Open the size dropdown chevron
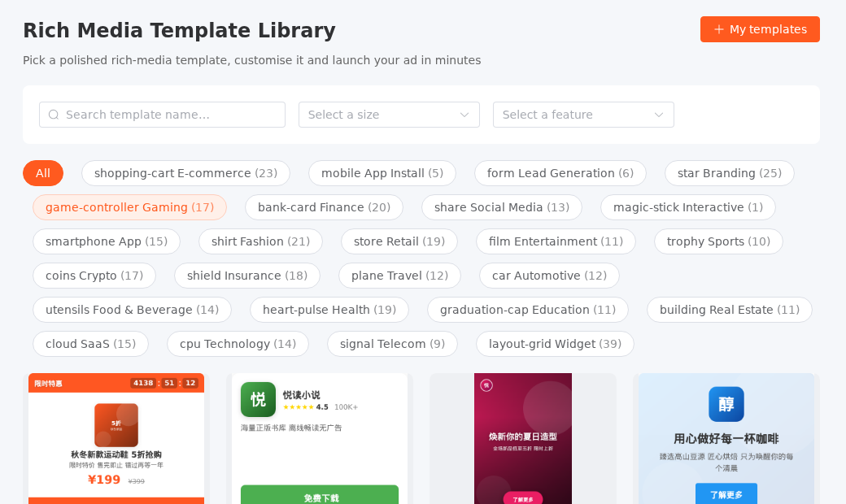The image size is (846, 504). tap(464, 115)
